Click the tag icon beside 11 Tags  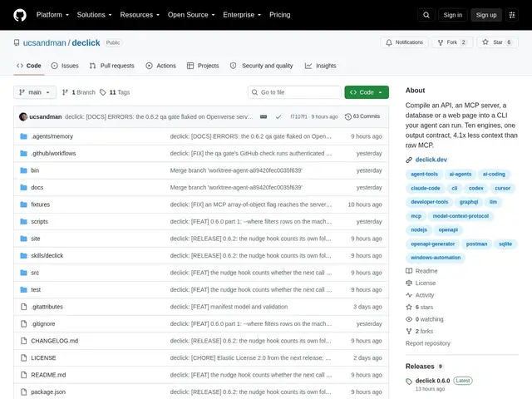(x=103, y=92)
